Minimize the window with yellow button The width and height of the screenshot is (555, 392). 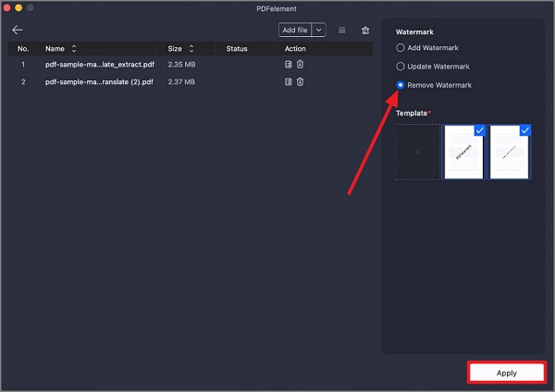click(x=18, y=7)
